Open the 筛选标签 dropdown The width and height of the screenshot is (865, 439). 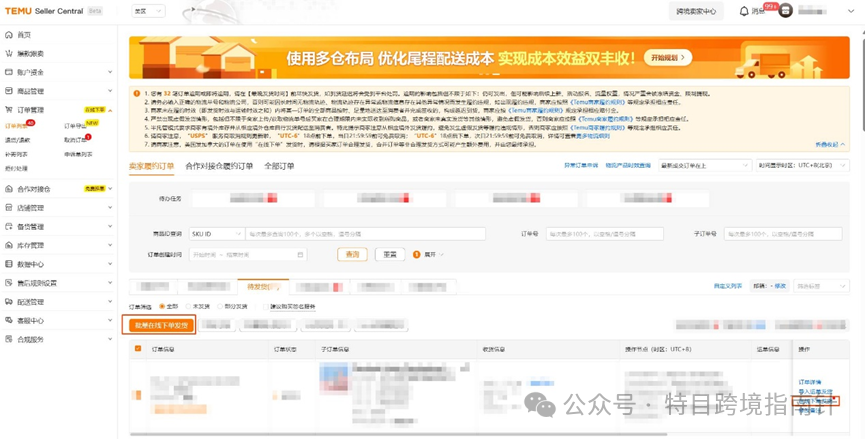(820, 286)
